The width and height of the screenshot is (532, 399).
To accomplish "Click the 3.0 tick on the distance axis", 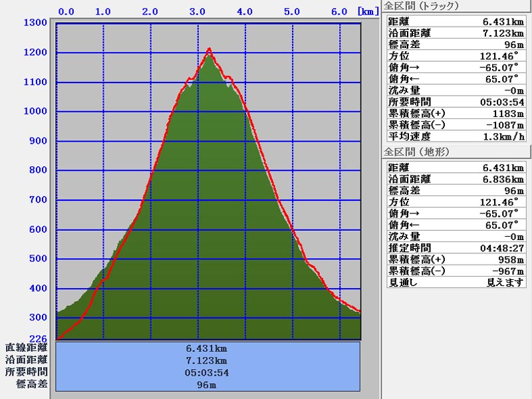I will click(x=196, y=11).
